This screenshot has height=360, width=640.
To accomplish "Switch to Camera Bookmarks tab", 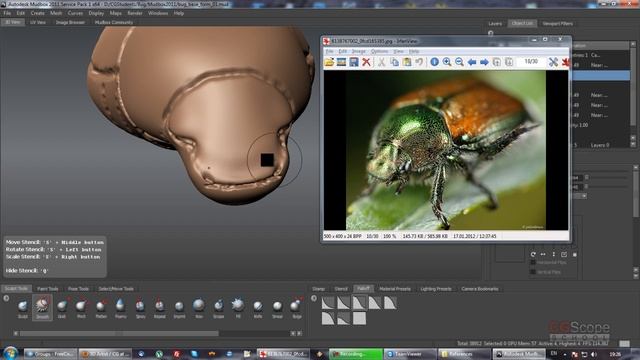I will tap(480, 289).
